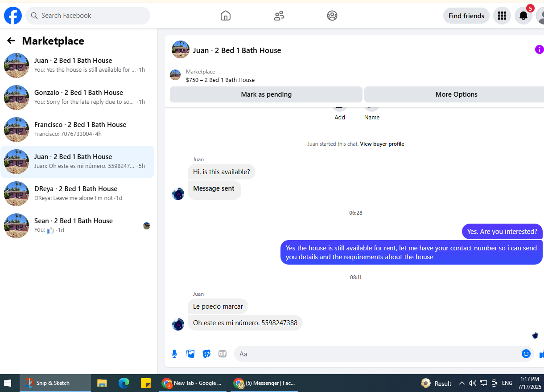This screenshot has width=544, height=392.
Task: Click the $750 – 2 Bed 1 Bath House text
Action: [220, 80]
